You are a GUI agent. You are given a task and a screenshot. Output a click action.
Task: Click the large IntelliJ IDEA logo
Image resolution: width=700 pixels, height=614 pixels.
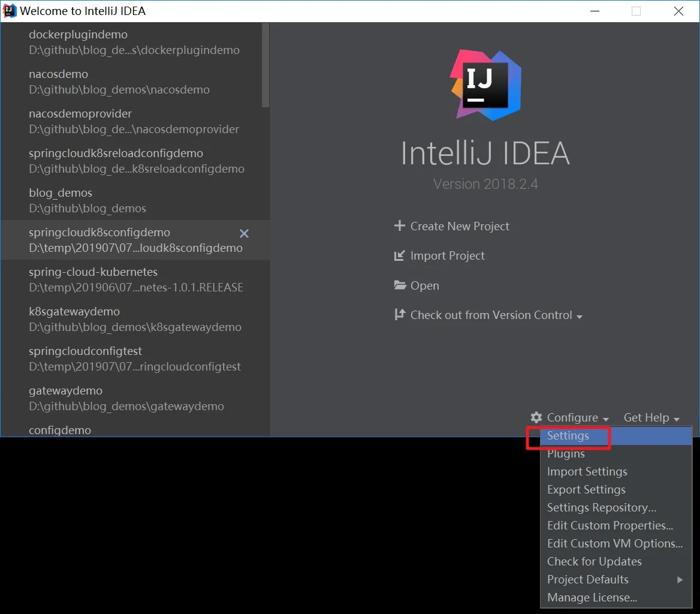click(485, 85)
